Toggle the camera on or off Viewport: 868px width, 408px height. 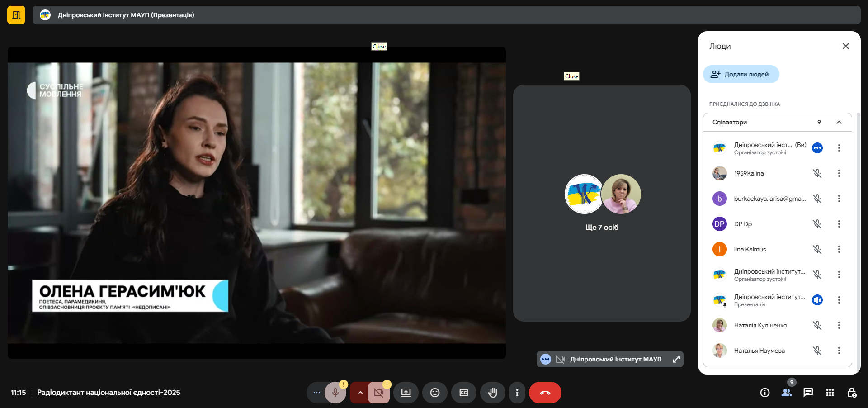[x=379, y=393]
